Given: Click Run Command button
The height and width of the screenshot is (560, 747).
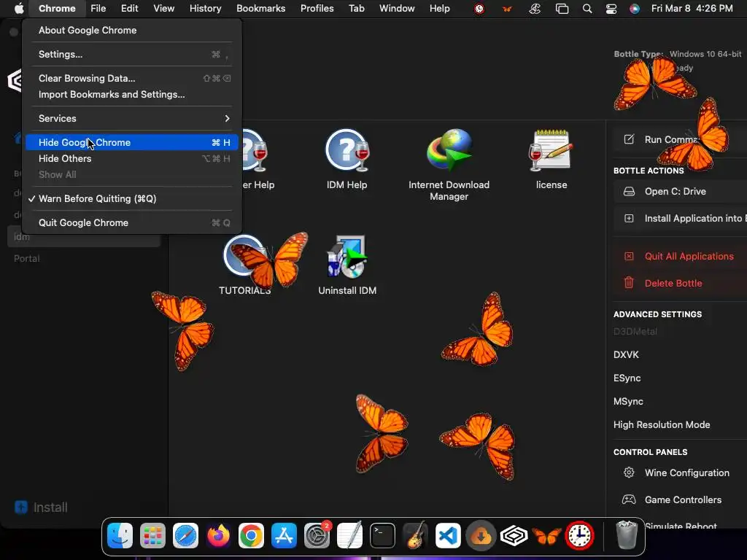Looking at the screenshot, I should (680, 139).
